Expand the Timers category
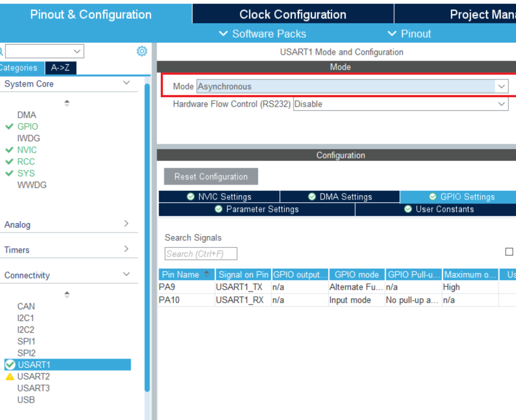This screenshot has height=420, width=516. coord(126,249)
